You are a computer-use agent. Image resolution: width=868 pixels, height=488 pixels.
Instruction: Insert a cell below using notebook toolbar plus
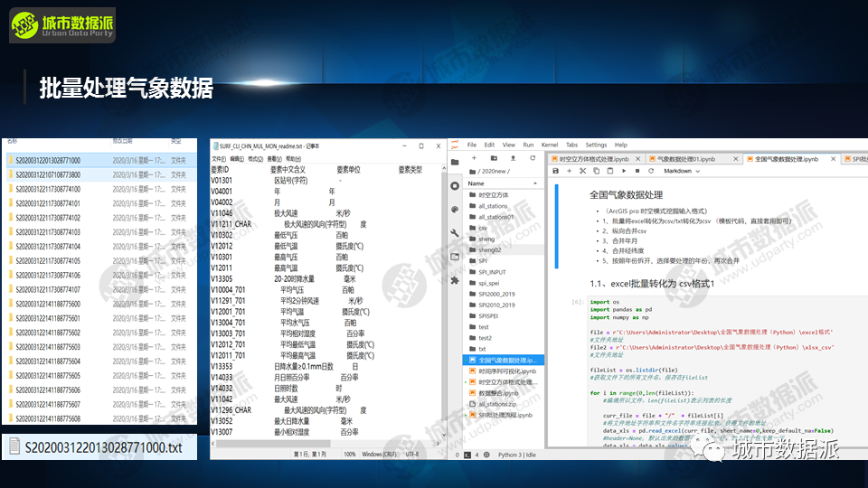569,171
